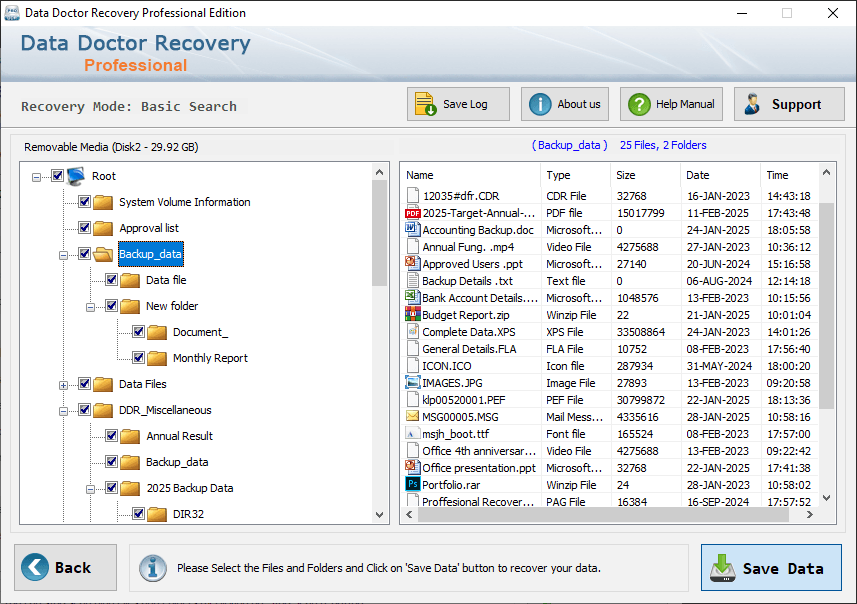Screen dimensions: 857x604
Task: Click the image icon of IMAGES.JPG
Action: click(x=413, y=382)
